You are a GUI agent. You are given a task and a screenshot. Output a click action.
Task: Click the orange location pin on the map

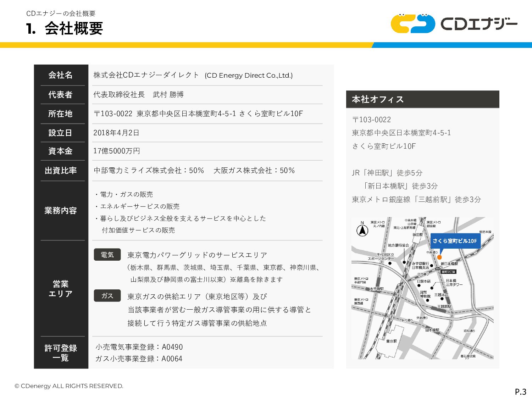pyautogui.click(x=439, y=257)
